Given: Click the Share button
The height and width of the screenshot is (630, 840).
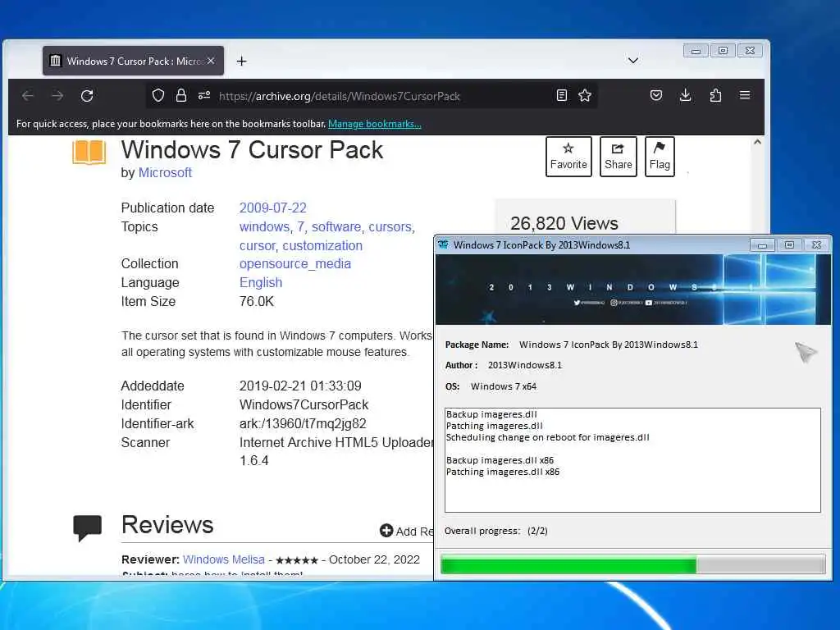Looking at the screenshot, I should tap(619, 157).
